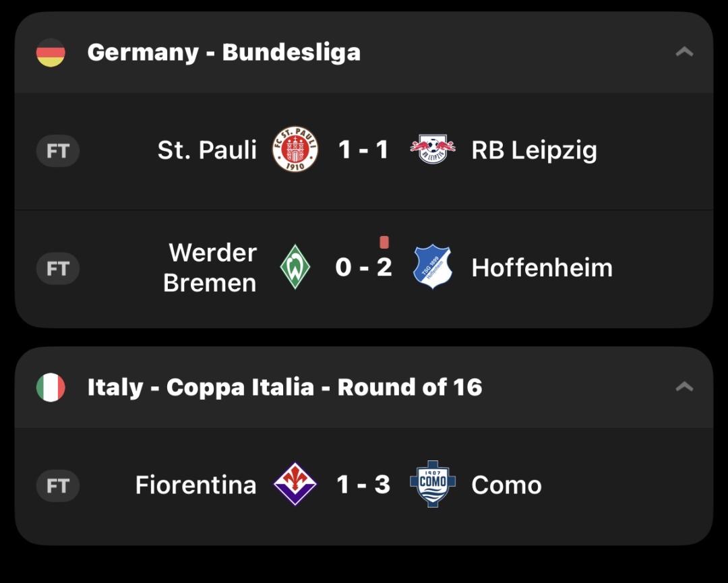Tap the FT badge on St. Pauli match

pos(58,150)
